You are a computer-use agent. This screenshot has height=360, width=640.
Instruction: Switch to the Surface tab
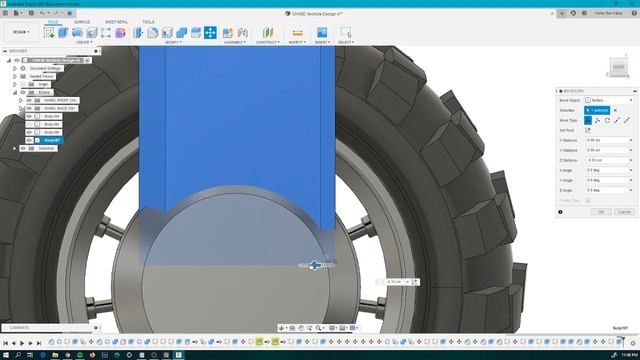[82, 22]
